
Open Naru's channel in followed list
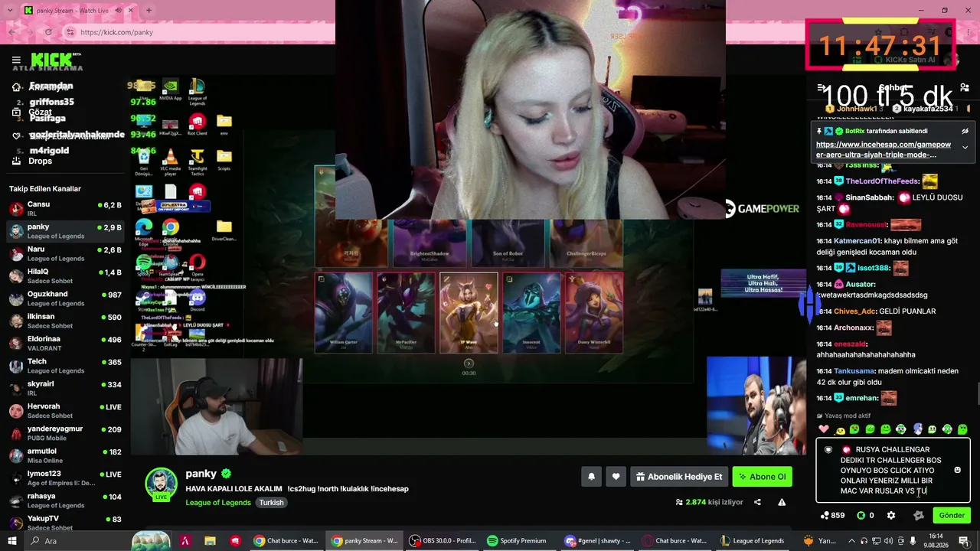coord(65,254)
